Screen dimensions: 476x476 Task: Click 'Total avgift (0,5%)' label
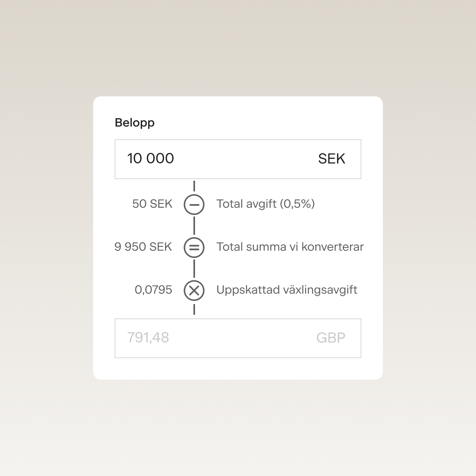pyautogui.click(x=265, y=204)
